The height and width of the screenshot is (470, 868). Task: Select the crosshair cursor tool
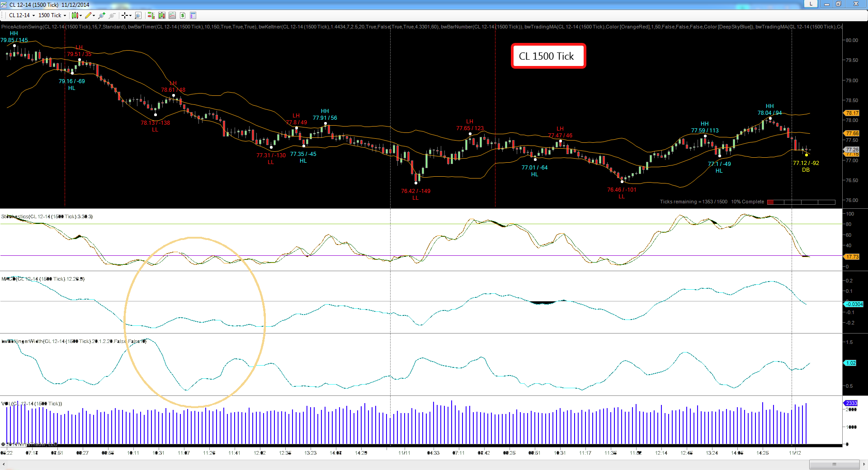pyautogui.click(x=124, y=15)
